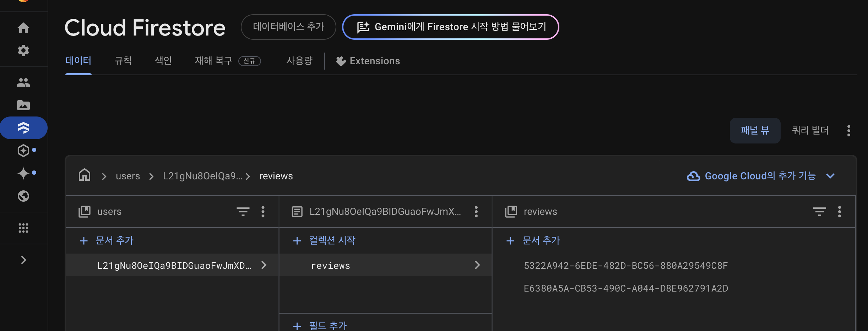
Task: Open Storage image-folder icon in sidebar
Action: click(23, 105)
